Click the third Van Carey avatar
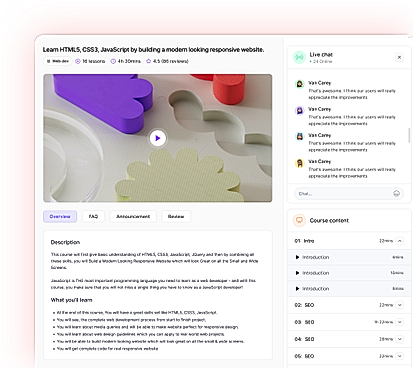The image size is (413, 368). 300,136
